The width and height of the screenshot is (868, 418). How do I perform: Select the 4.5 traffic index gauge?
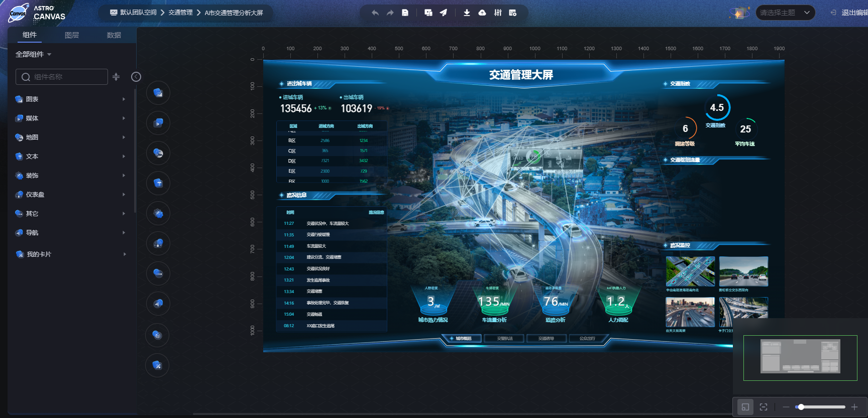(x=717, y=108)
